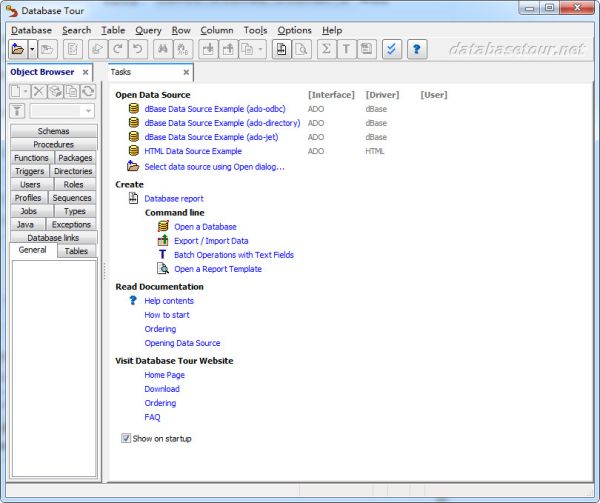The image size is (600, 503).
Task: Open the dropdown arrow next to Copy icon
Action: 261,49
